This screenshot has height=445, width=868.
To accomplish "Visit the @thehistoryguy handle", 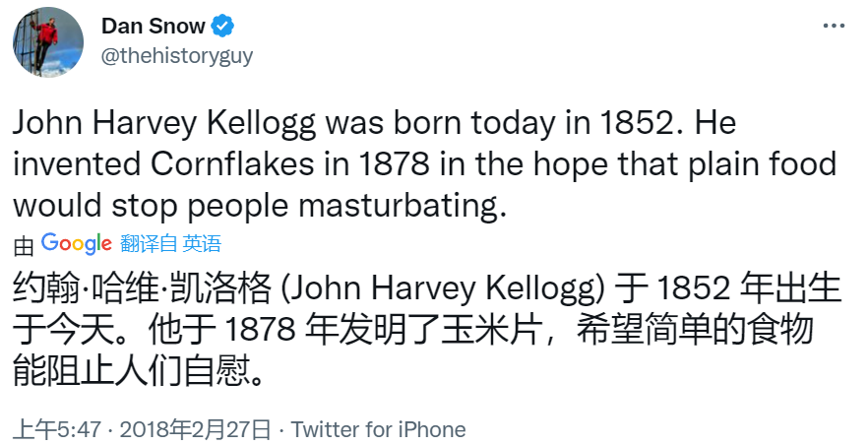I will pos(176,56).
